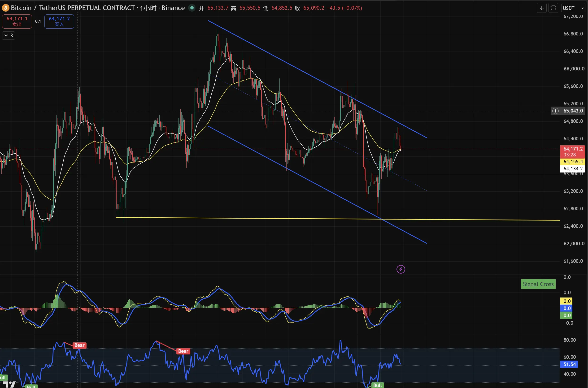Toggle fullscreen with the rounded square icon
Screen dimensions: 588x388
click(553, 8)
